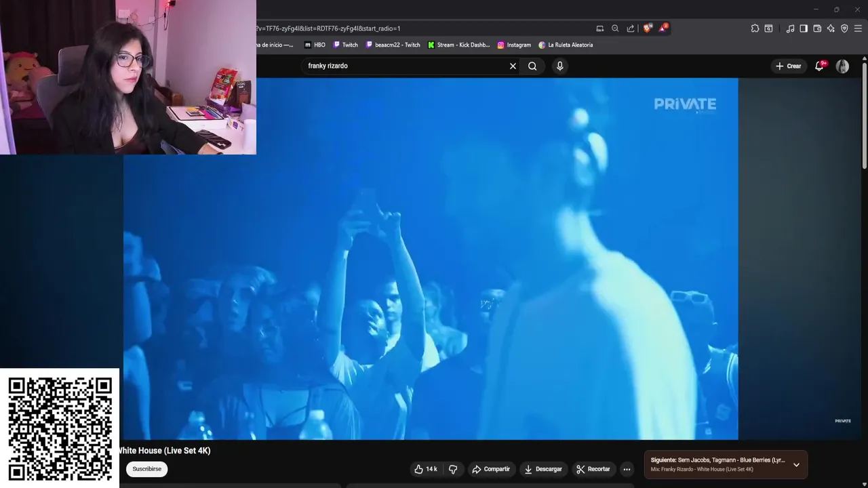Click the magnifier search button
The image size is (868, 488).
click(x=532, y=66)
